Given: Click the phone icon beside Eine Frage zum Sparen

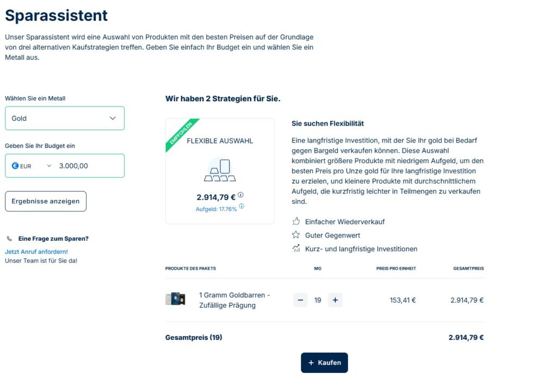Looking at the screenshot, I should [x=9, y=239].
